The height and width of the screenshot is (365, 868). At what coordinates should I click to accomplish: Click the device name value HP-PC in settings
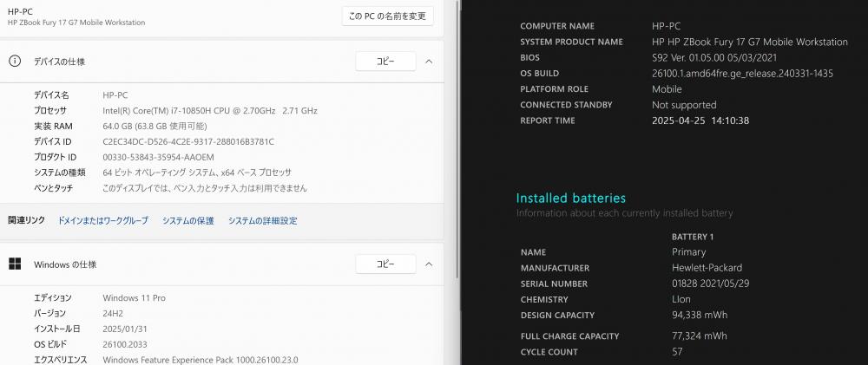115,95
